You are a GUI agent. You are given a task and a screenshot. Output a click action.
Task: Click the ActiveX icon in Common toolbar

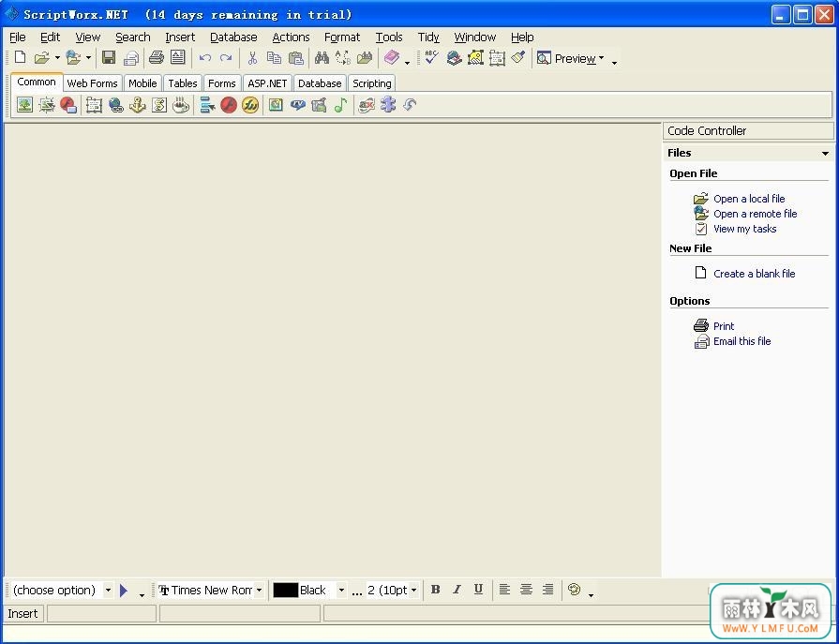(x=367, y=105)
